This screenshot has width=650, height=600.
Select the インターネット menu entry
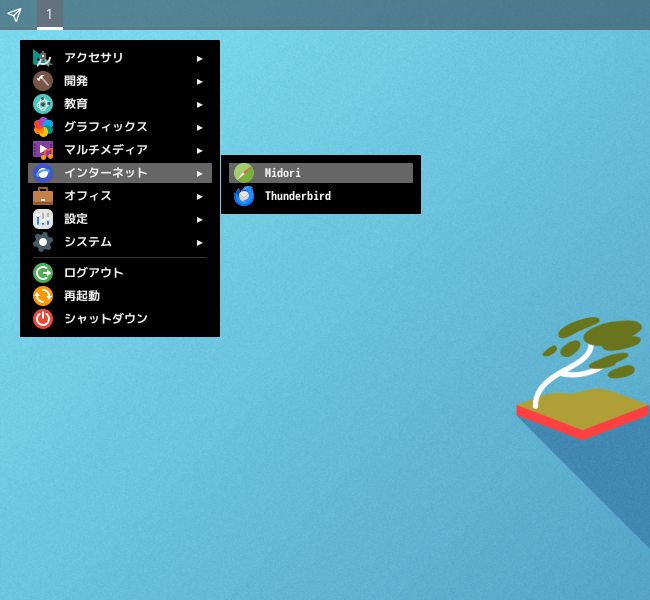pyautogui.click(x=105, y=173)
